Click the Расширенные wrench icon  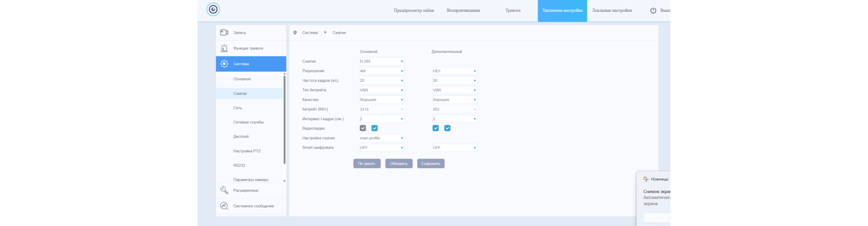(224, 190)
